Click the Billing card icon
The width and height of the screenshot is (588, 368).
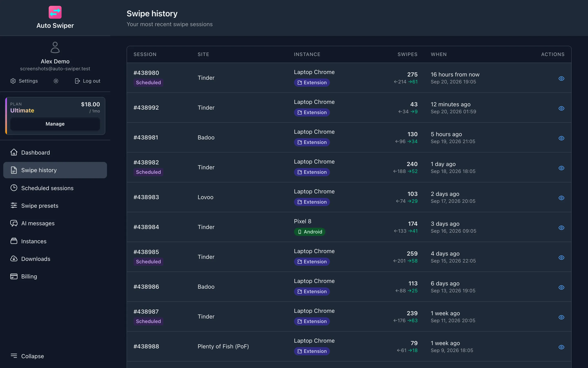click(14, 276)
